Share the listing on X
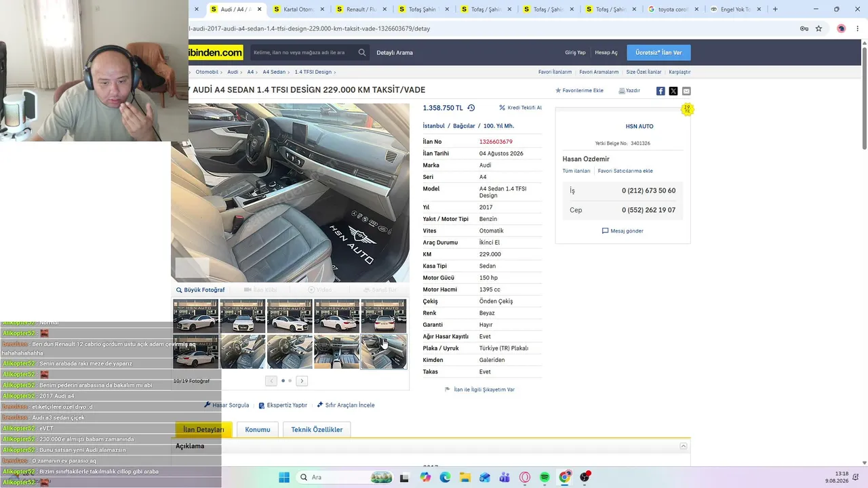This screenshot has width=868, height=488. (x=673, y=91)
